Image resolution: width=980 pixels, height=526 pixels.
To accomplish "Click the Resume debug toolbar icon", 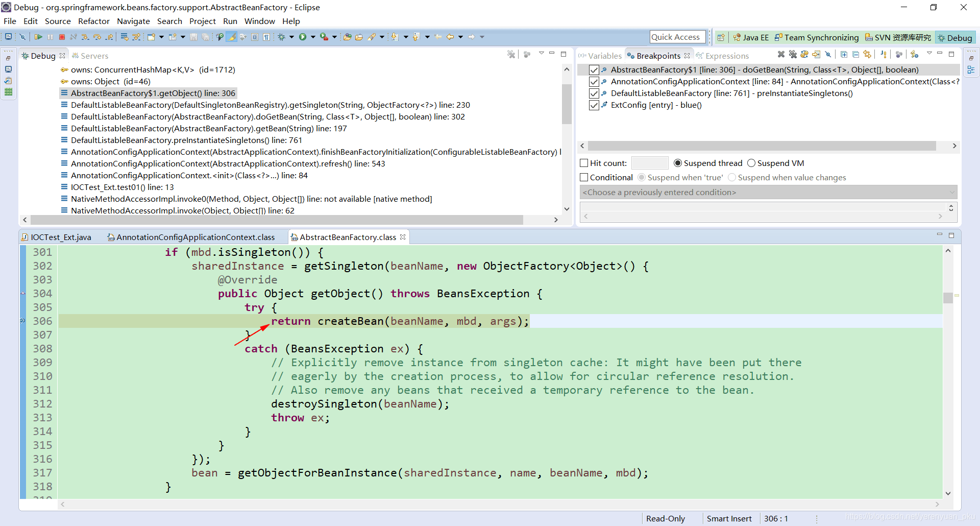I will (38, 37).
